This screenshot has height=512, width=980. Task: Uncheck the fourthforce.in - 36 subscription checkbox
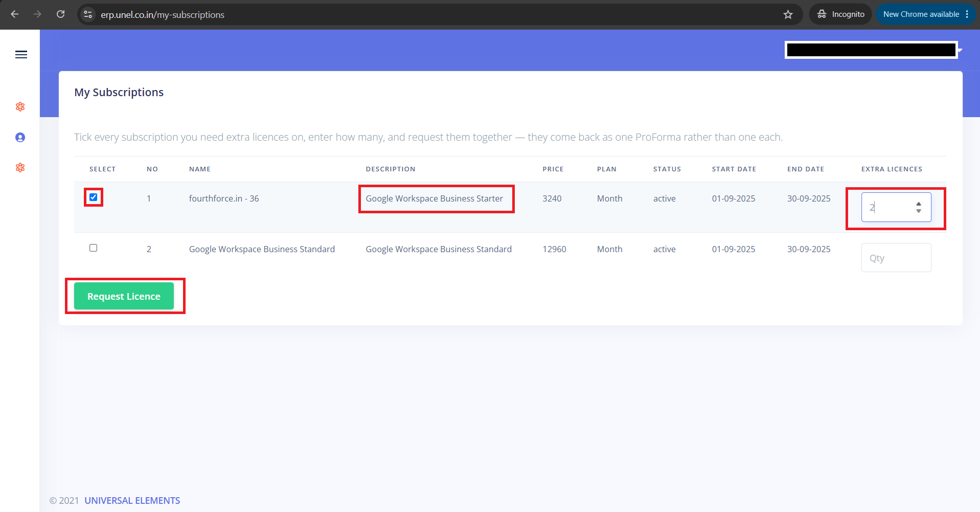93,197
